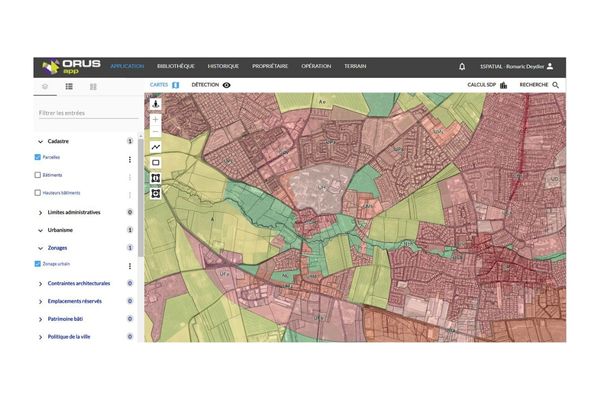Disable the Zonage urbain checkbox
The width and height of the screenshot is (600, 400).
(x=38, y=265)
